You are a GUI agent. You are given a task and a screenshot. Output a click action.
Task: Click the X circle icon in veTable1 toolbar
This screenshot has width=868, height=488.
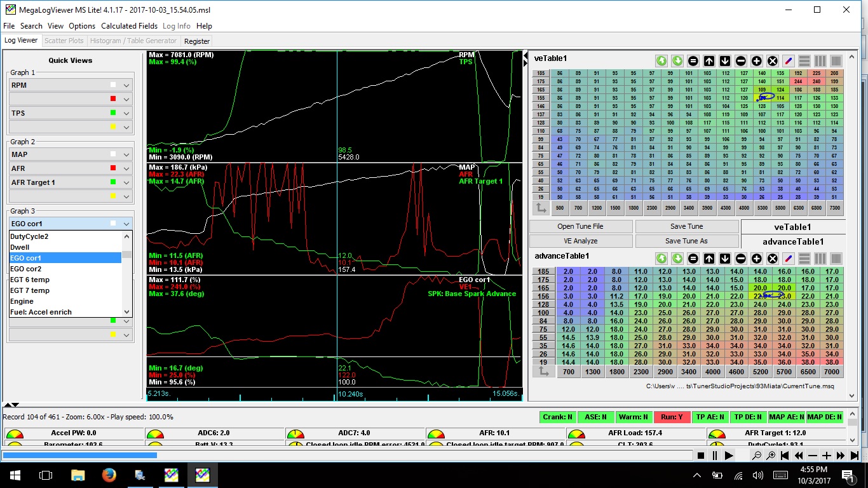(773, 61)
